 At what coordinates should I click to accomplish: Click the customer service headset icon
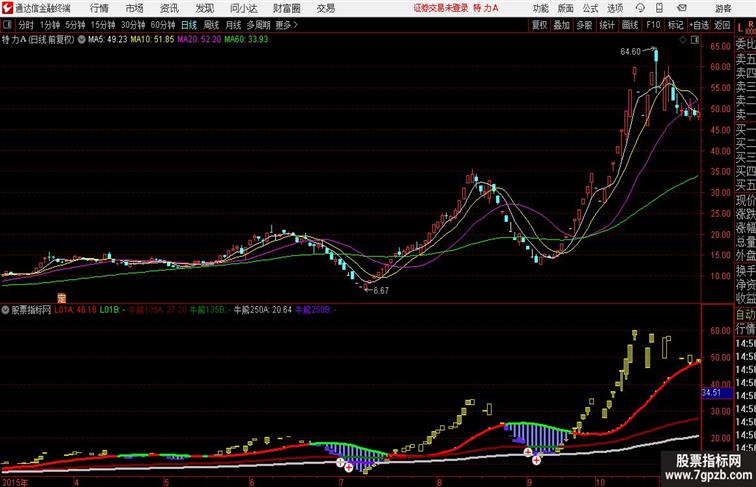(x=640, y=8)
